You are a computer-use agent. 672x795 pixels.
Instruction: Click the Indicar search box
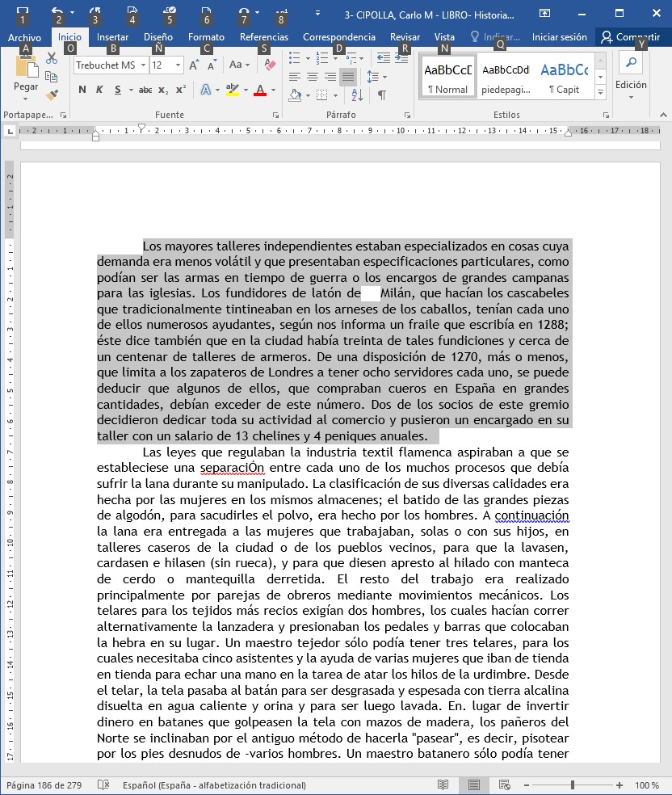(x=495, y=37)
